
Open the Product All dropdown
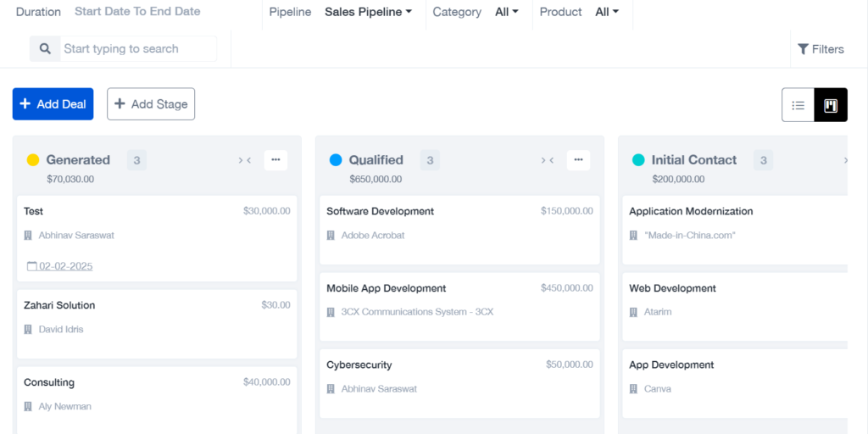(607, 12)
